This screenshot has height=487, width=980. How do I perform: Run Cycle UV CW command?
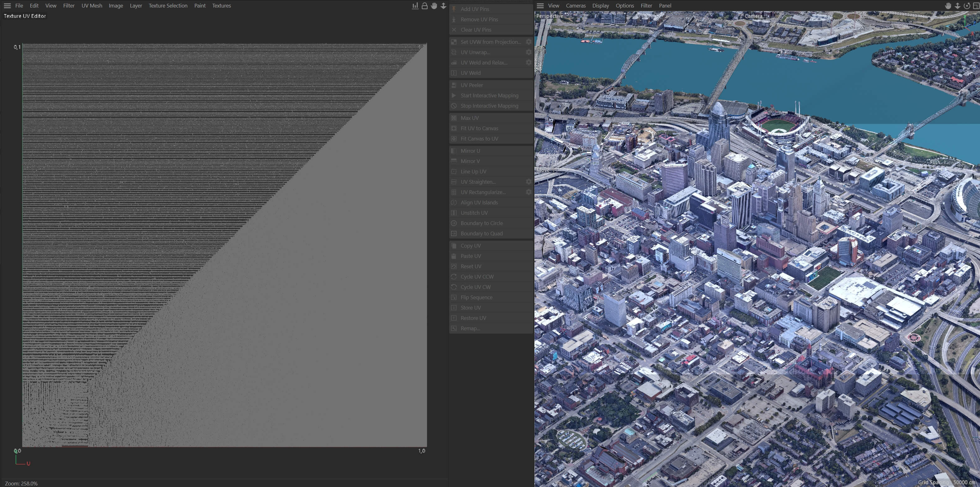491,287
